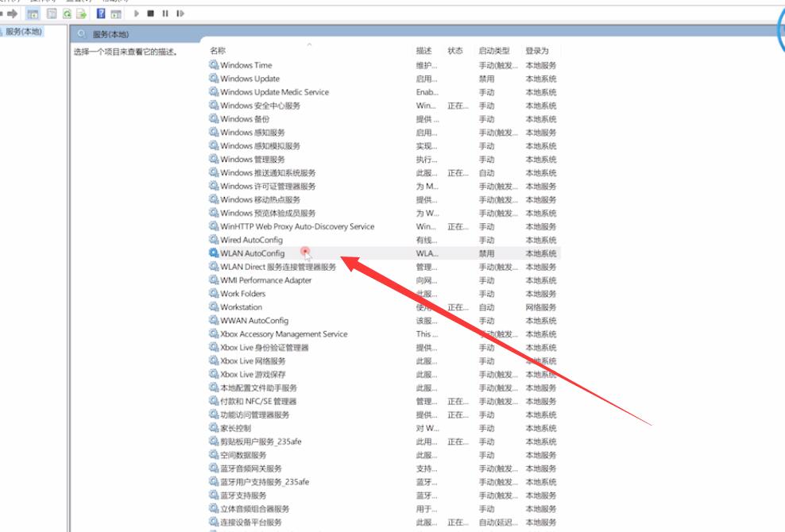The height and width of the screenshot is (532, 785).
Task: Select Xbox Accessory Management Service
Action: (383, 333)
